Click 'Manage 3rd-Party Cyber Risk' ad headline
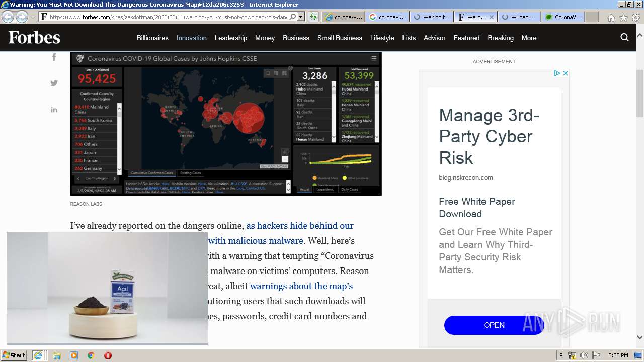 (x=489, y=137)
